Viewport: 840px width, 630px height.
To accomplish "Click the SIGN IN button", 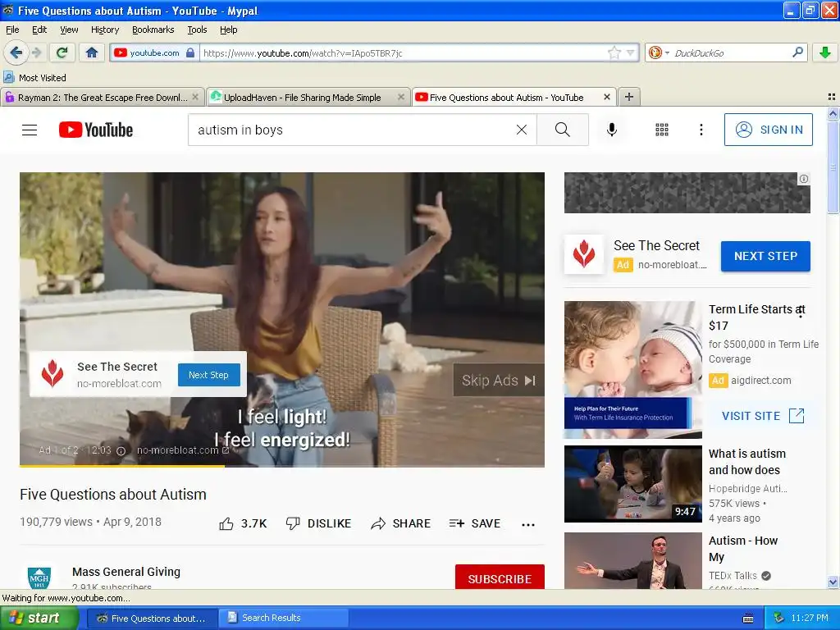I will click(x=768, y=130).
